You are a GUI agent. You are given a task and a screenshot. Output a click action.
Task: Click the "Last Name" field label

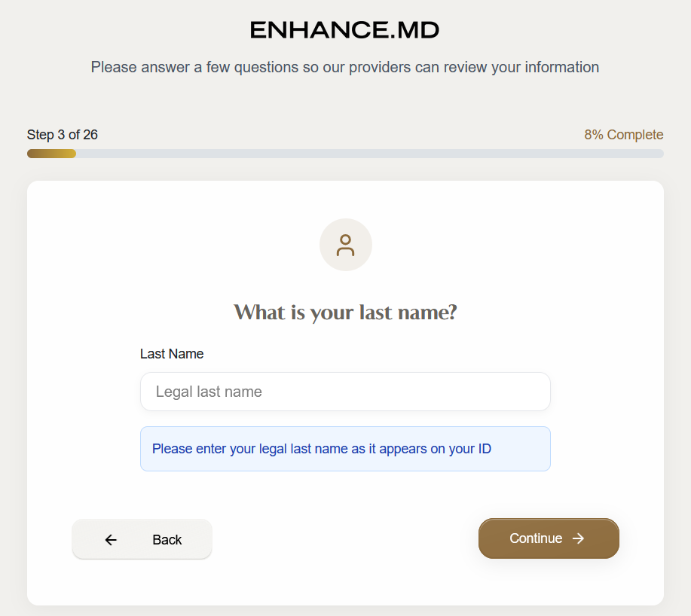(x=172, y=354)
